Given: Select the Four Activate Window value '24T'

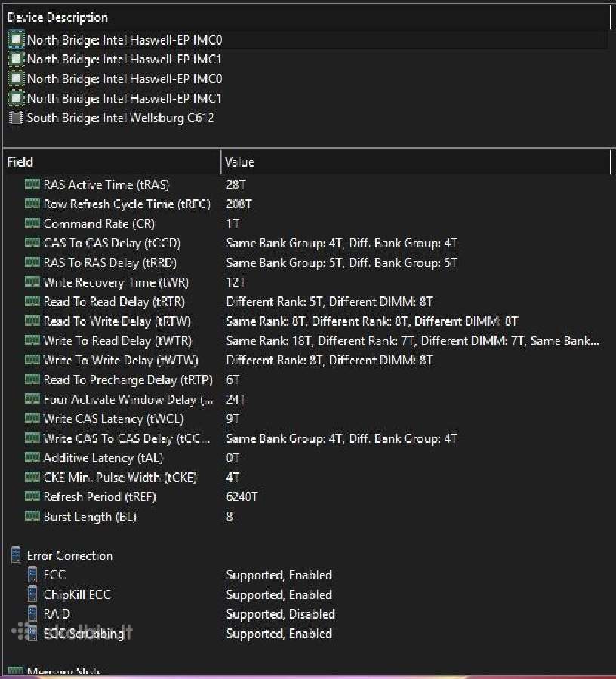Looking at the screenshot, I should [236, 399].
